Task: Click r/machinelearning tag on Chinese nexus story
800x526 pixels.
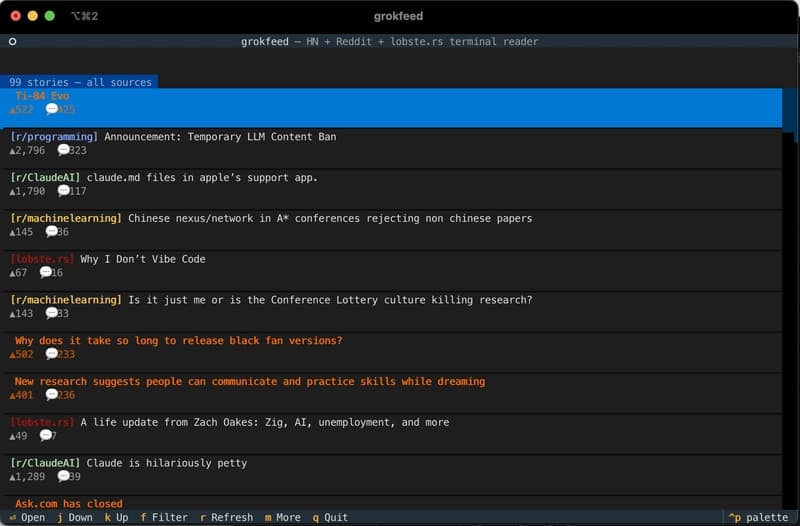Action: (x=66, y=218)
